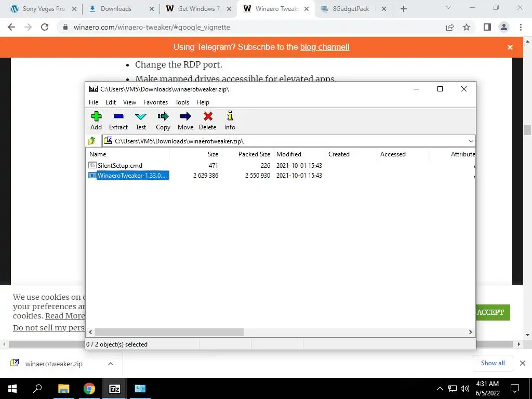
Task: Click the Chrome back arrow
Action: click(x=11, y=27)
